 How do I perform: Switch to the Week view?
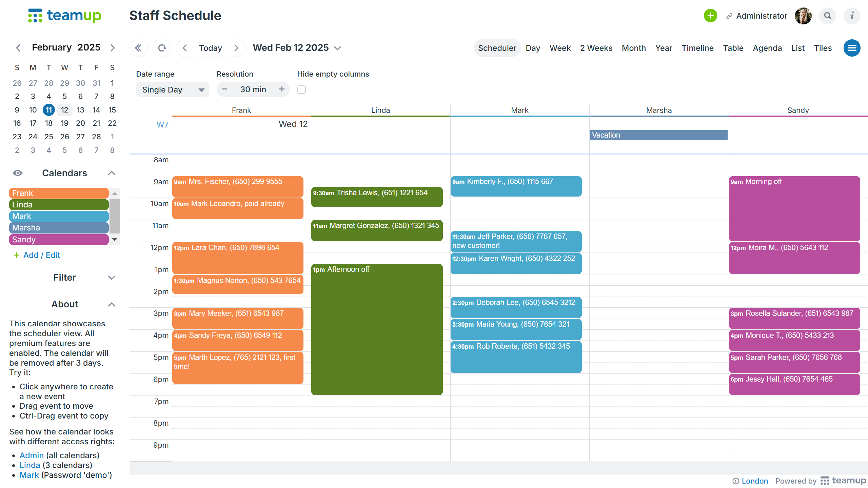[x=560, y=48]
